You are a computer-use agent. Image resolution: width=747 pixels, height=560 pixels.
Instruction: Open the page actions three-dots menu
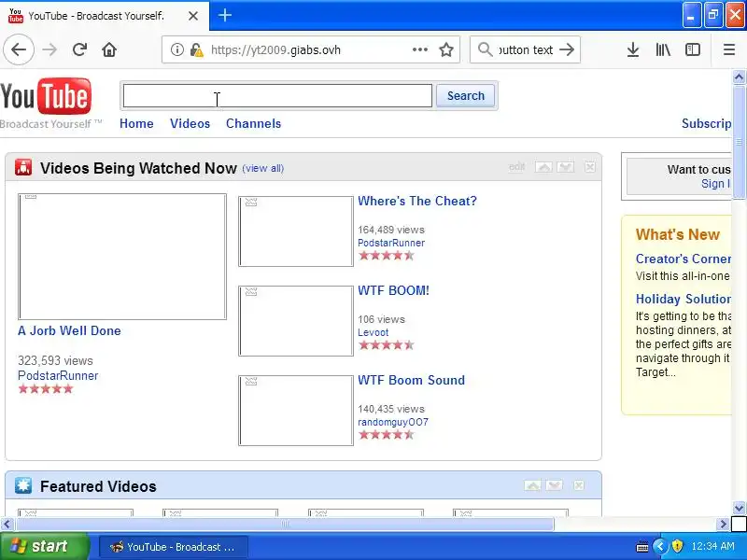coord(419,49)
